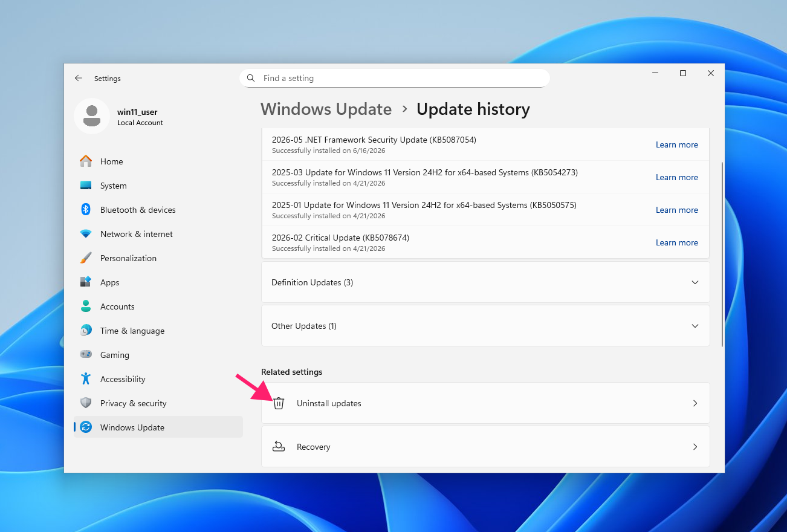Select Gaming label in sidebar
The image size is (787, 532).
(x=115, y=355)
